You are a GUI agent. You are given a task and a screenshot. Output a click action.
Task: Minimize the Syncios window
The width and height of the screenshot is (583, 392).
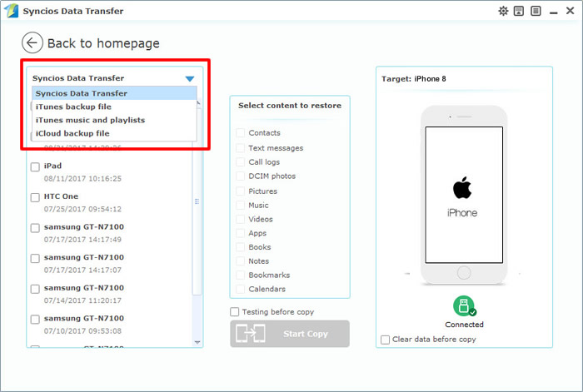(554, 12)
